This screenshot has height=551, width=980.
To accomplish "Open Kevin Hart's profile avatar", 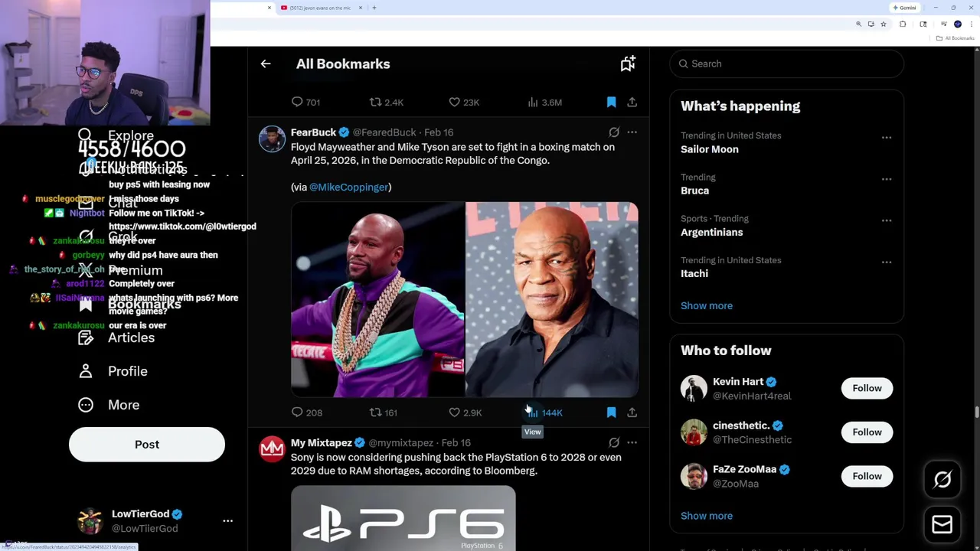I will point(694,388).
